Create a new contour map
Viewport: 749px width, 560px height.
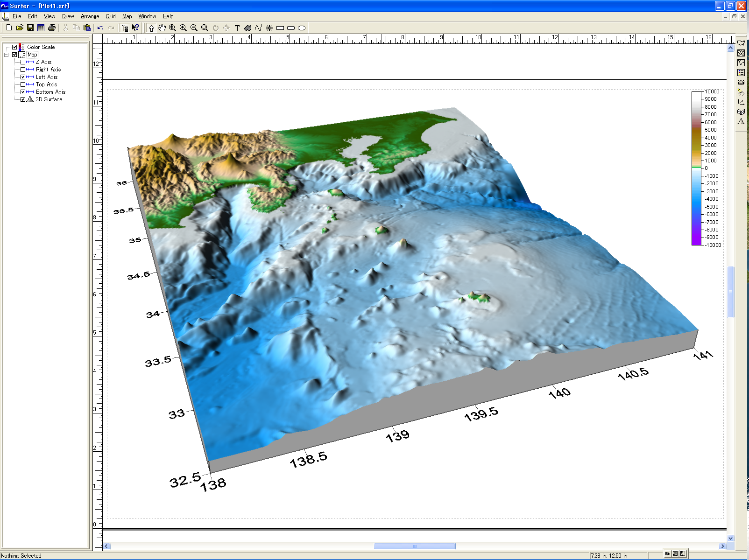click(x=741, y=53)
